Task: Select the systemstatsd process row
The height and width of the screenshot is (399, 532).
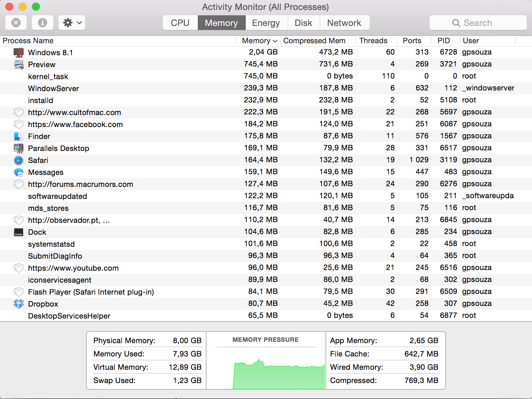Action: pyautogui.click(x=266, y=244)
